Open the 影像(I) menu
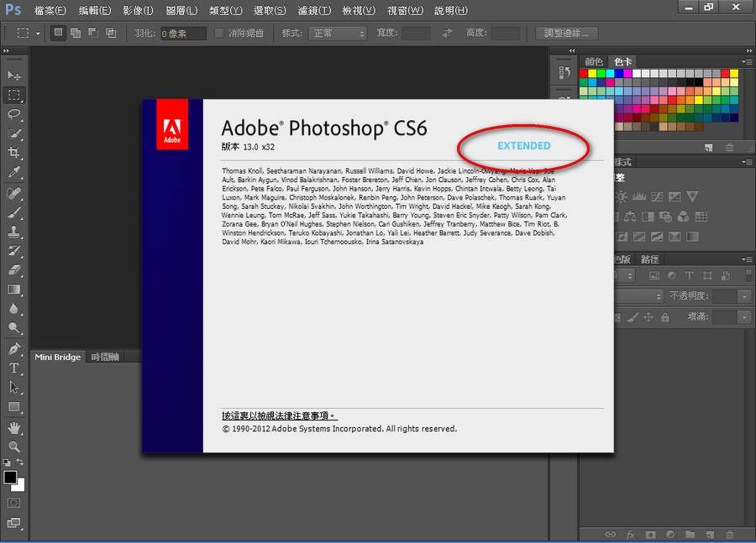The image size is (756, 543). tap(138, 10)
